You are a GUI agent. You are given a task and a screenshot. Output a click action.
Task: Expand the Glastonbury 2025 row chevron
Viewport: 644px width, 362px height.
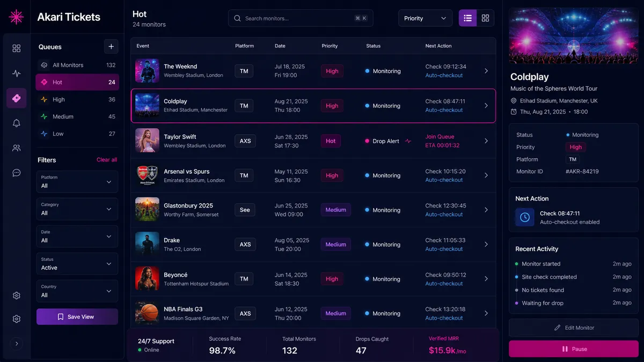pos(486,210)
